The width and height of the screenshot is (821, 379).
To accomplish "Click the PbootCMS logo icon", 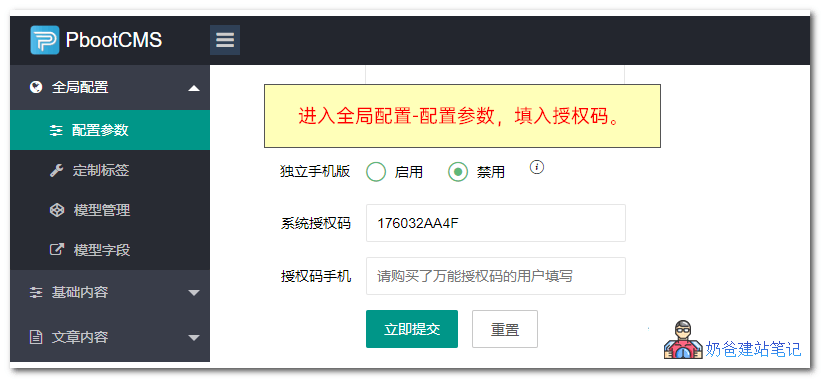I will [x=45, y=40].
